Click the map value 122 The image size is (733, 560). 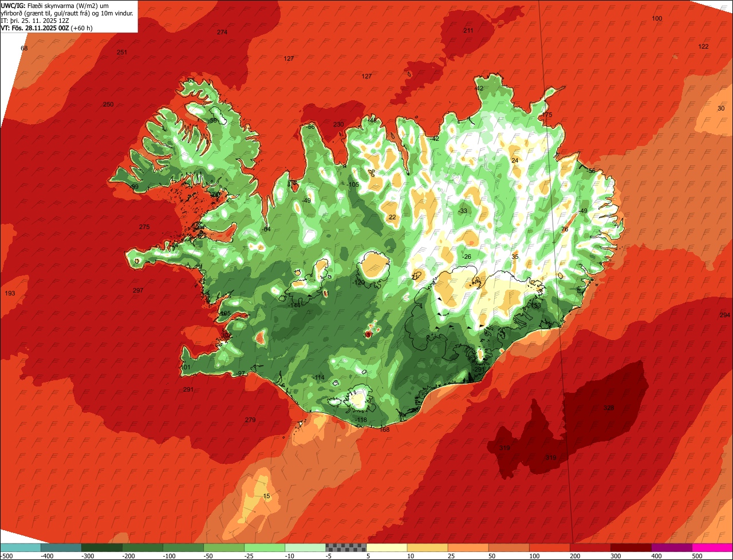[x=704, y=46]
